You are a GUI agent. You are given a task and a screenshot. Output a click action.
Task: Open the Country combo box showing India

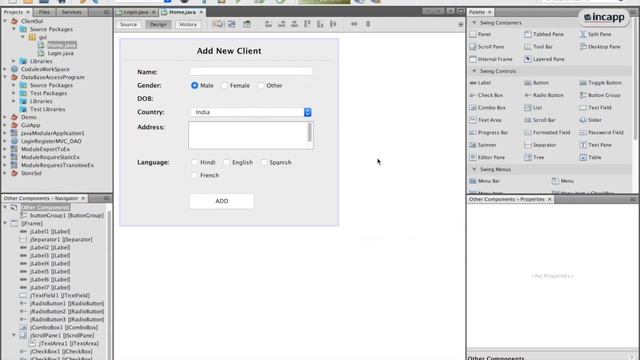(x=251, y=112)
